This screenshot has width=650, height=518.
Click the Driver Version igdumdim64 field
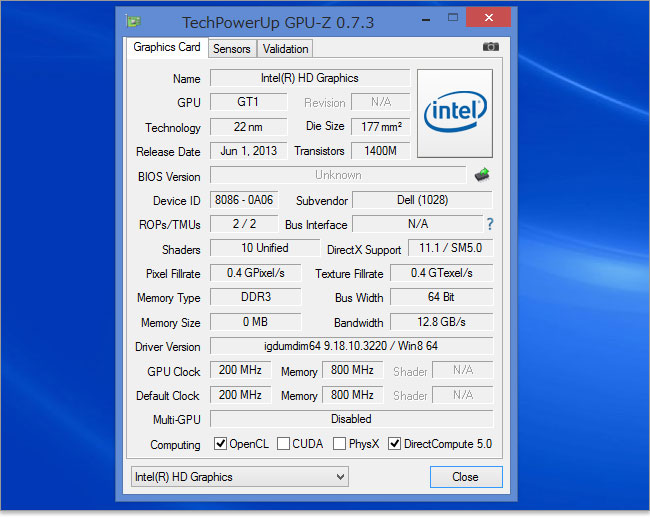[x=352, y=346]
